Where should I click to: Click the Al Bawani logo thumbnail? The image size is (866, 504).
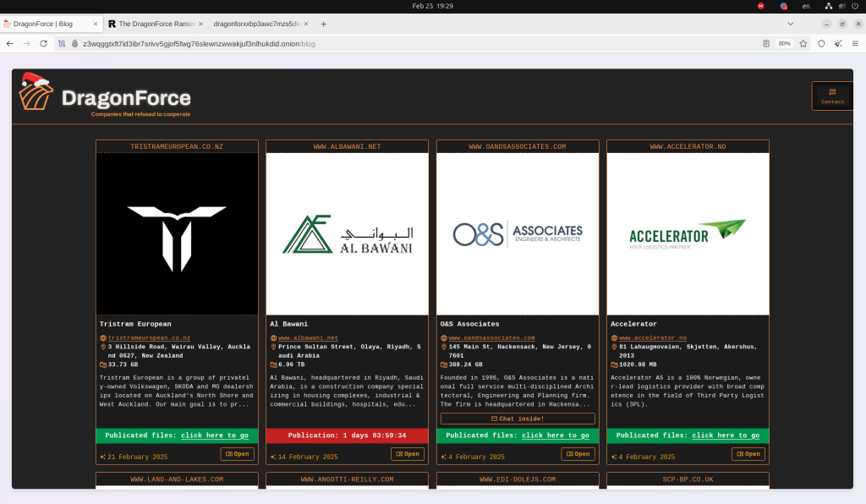pyautogui.click(x=347, y=234)
